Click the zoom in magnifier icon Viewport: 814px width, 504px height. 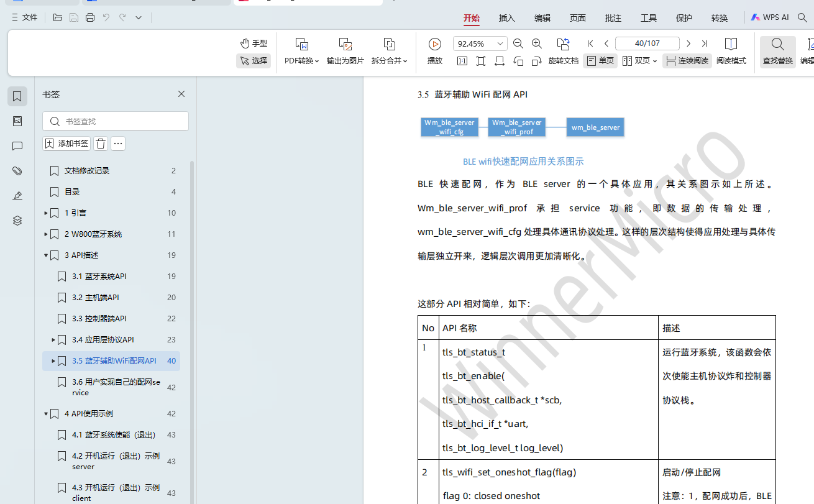tap(537, 44)
